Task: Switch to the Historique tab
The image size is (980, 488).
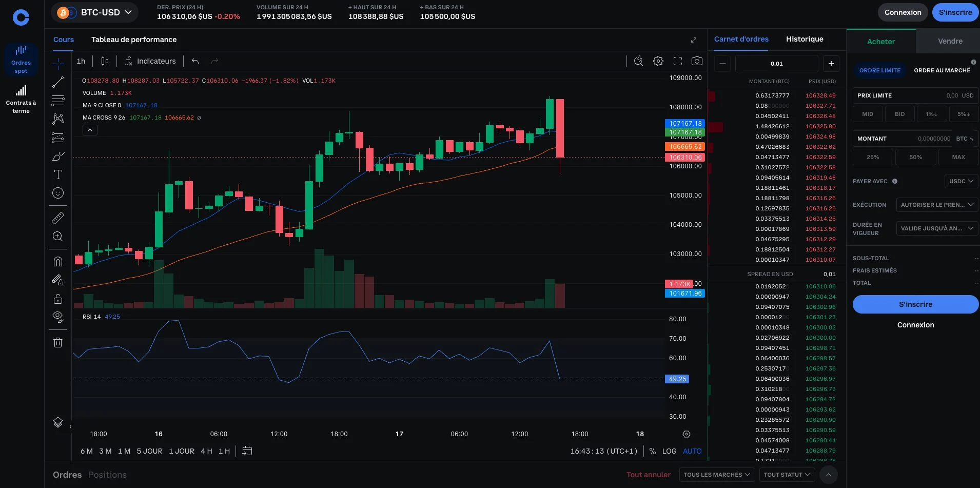Action: pyautogui.click(x=805, y=39)
